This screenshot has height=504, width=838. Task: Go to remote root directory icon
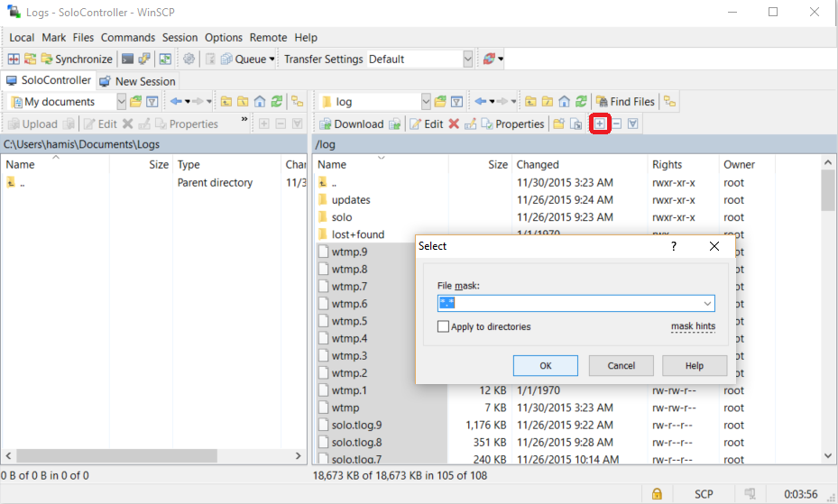click(x=548, y=102)
